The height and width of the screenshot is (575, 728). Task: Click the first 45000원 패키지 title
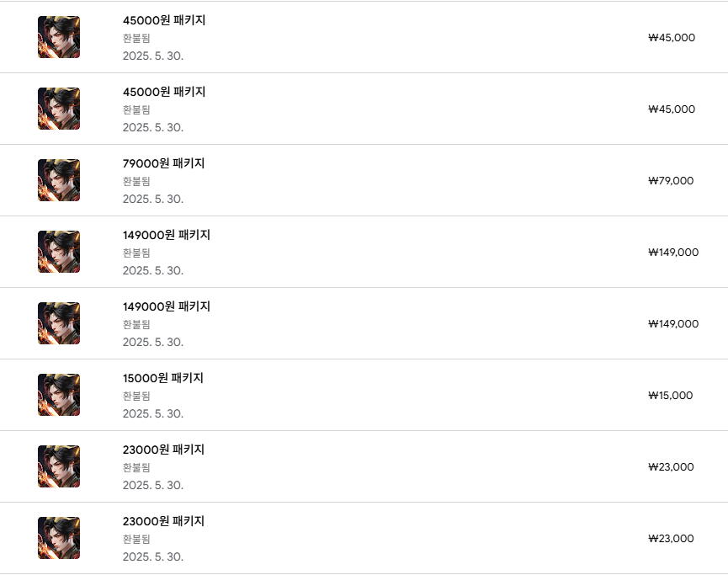(163, 20)
